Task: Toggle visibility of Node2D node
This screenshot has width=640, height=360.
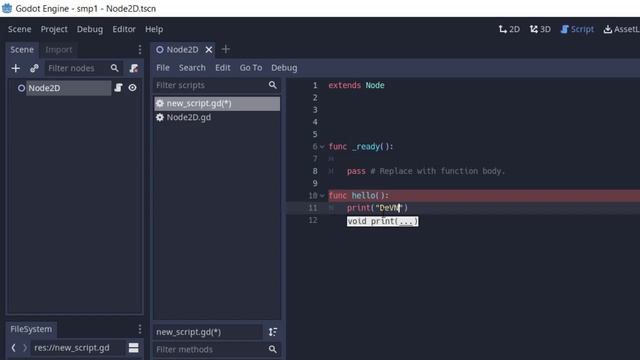Action: click(132, 88)
